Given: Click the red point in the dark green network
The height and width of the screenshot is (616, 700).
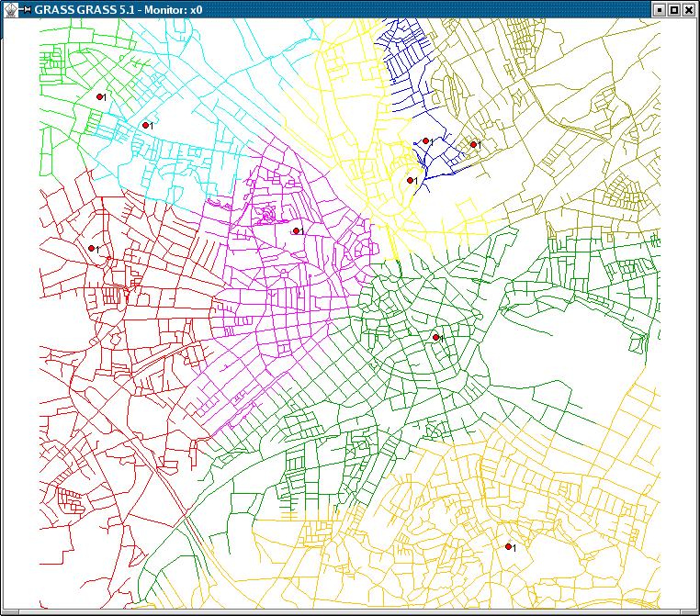Looking at the screenshot, I should (x=436, y=338).
